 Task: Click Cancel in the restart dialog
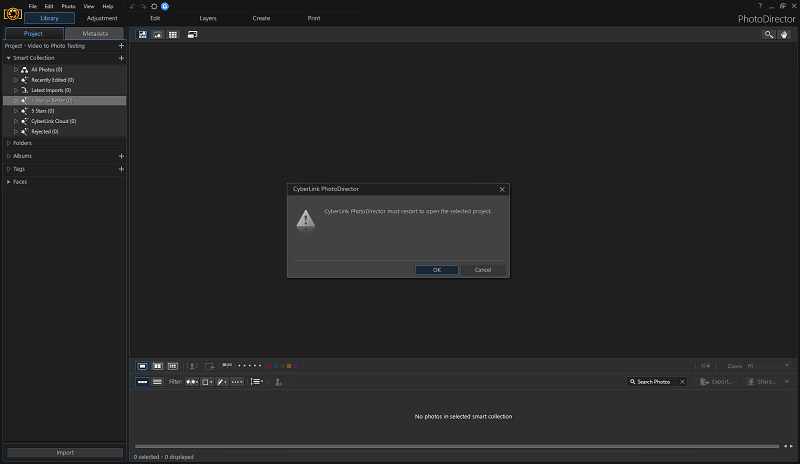pyautogui.click(x=483, y=270)
